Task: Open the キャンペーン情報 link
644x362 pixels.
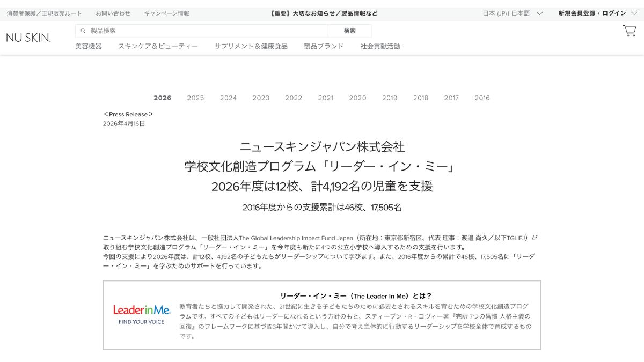Action: (167, 13)
